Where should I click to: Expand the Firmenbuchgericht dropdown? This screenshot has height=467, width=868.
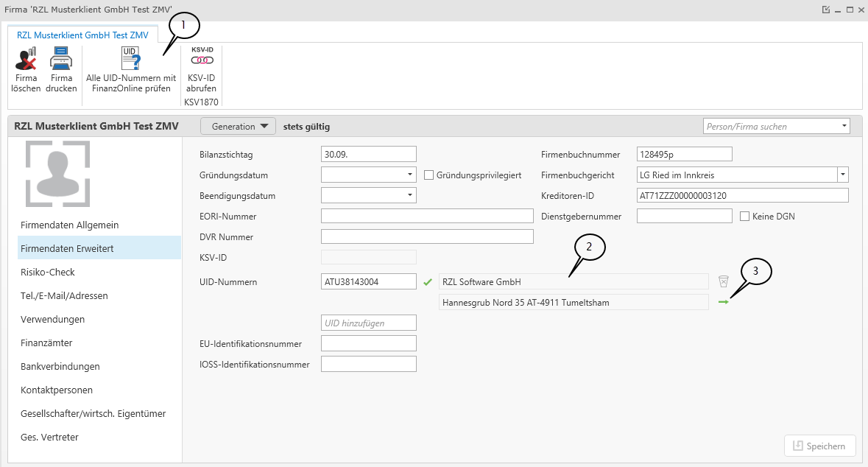(842, 175)
